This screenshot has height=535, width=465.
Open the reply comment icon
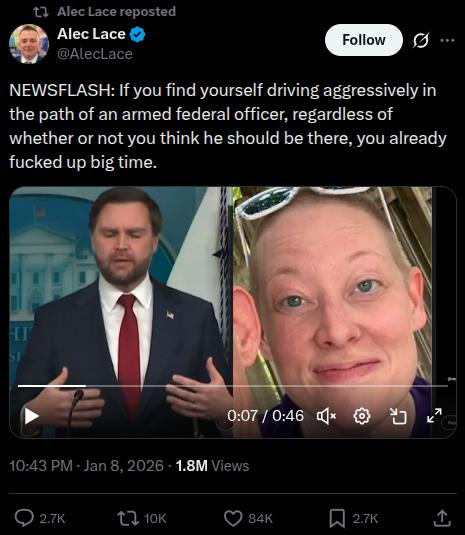click(24, 518)
